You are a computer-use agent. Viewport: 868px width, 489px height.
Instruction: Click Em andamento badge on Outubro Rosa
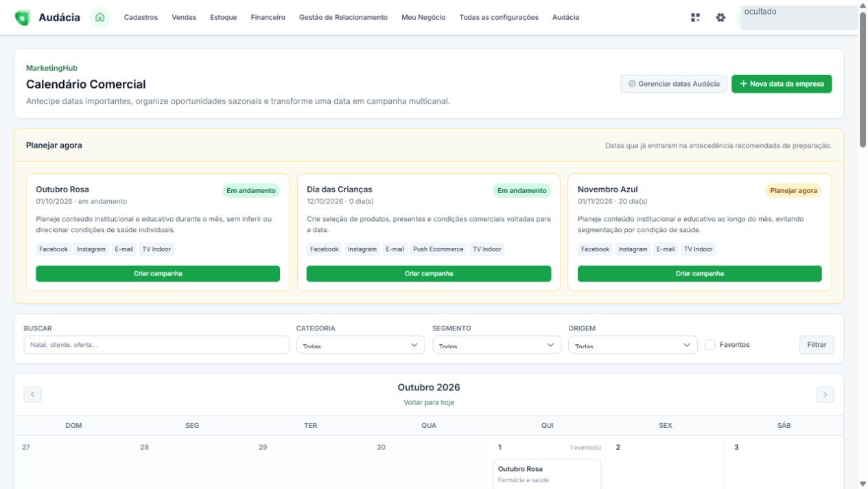tap(251, 191)
